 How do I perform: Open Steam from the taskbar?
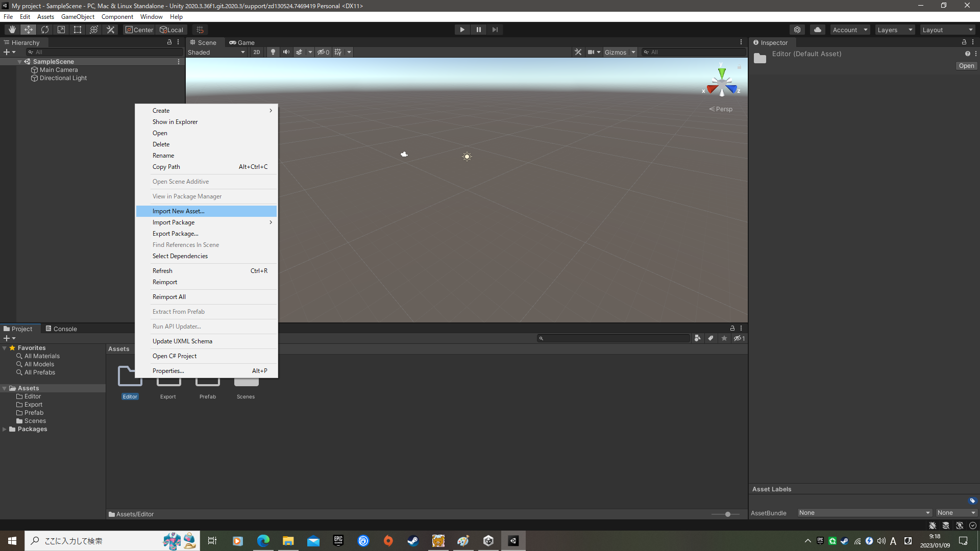tap(413, 541)
